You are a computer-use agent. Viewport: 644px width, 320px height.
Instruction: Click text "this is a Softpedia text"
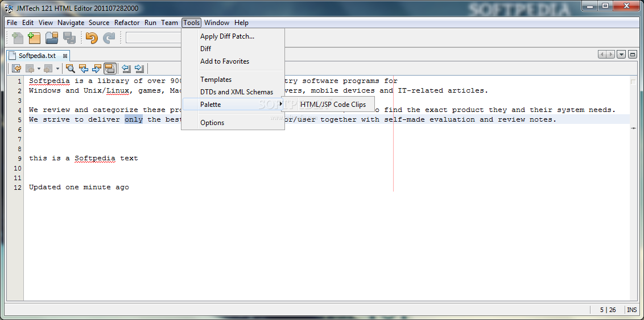(x=84, y=159)
